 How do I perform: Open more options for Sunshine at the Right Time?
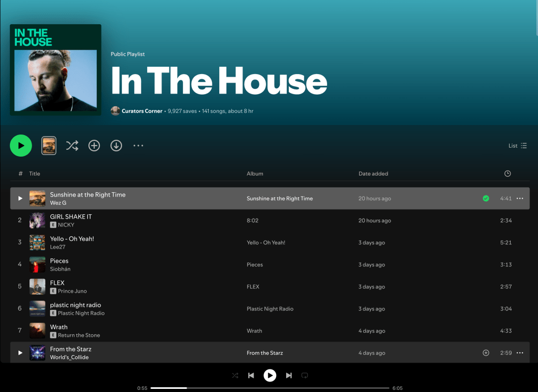520,198
